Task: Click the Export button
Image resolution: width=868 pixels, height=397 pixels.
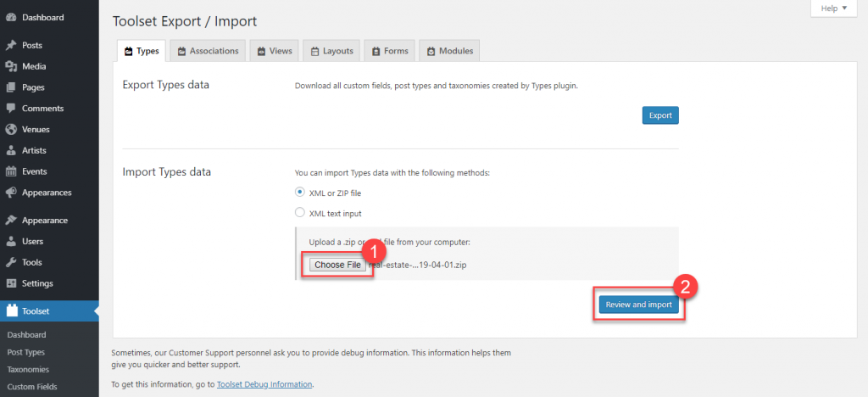Action: point(660,115)
